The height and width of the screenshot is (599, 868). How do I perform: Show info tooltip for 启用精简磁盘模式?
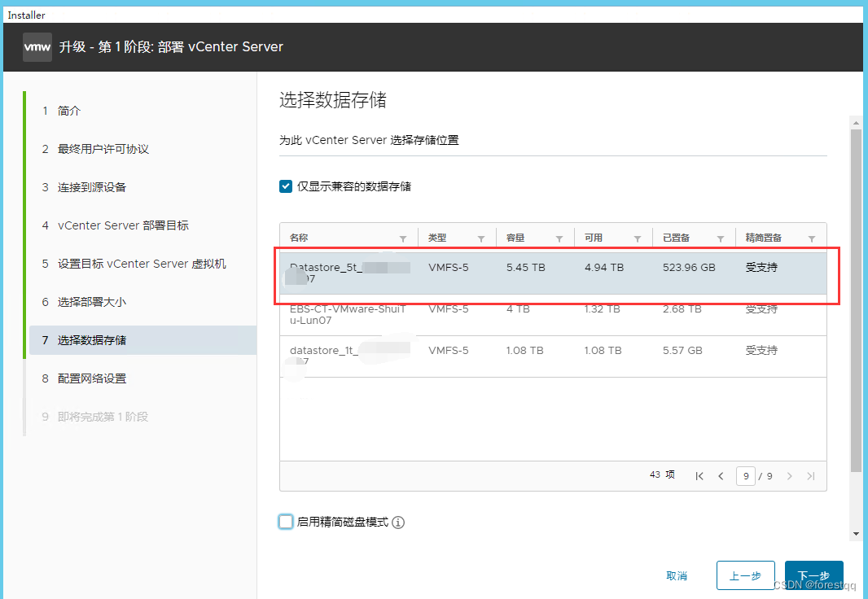pyautogui.click(x=398, y=522)
